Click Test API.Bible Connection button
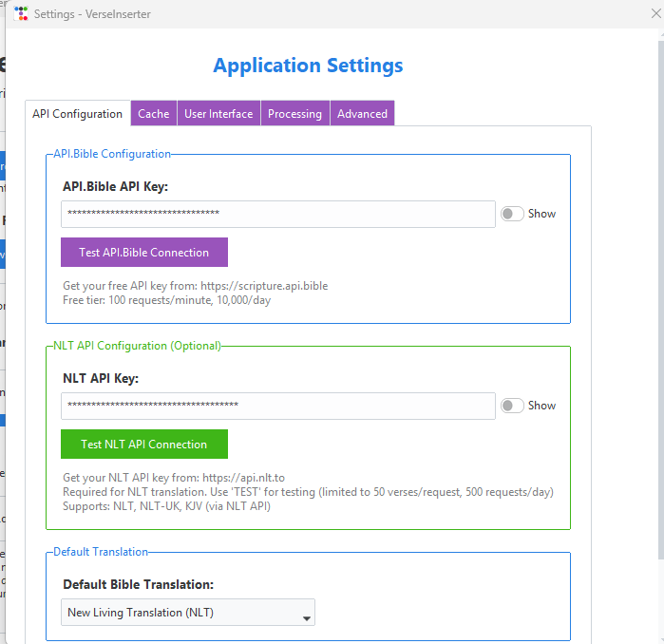Viewport: 664px width, 644px height. [144, 253]
